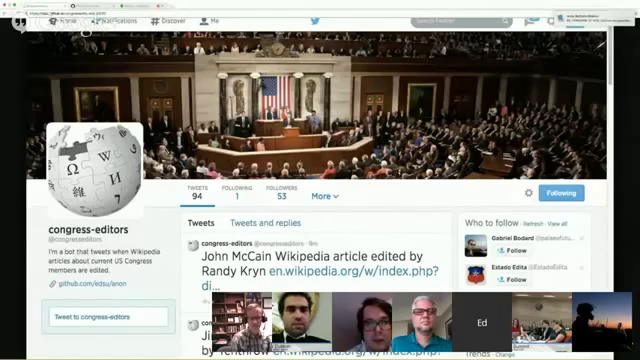This screenshot has height=360, width=640.
Task: Select the participant thumbnail in blue polo shirt
Action: 422,322
